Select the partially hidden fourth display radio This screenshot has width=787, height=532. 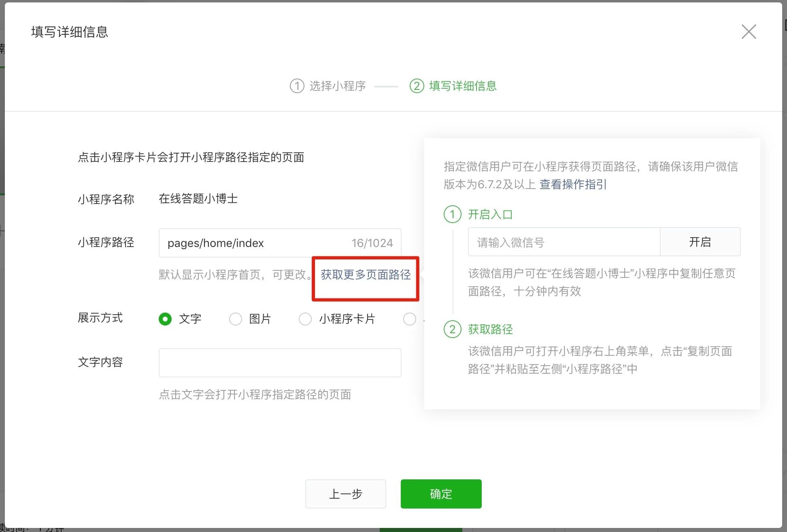tap(409, 319)
